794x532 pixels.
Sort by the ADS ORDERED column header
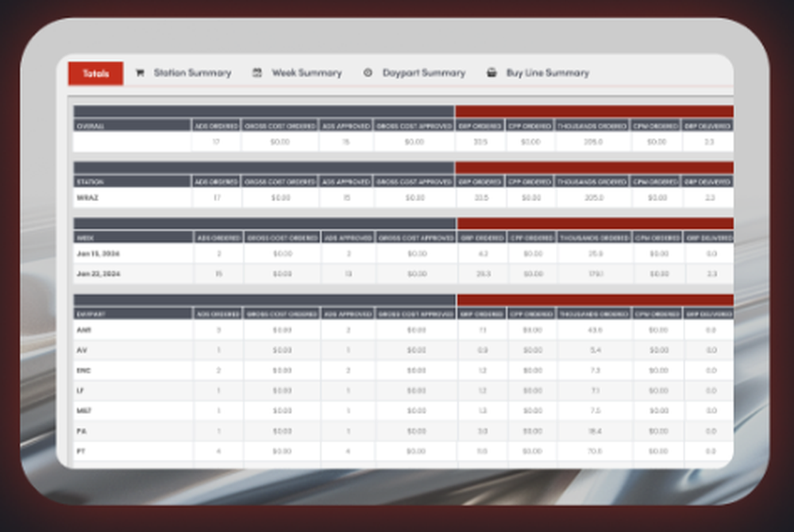216,125
